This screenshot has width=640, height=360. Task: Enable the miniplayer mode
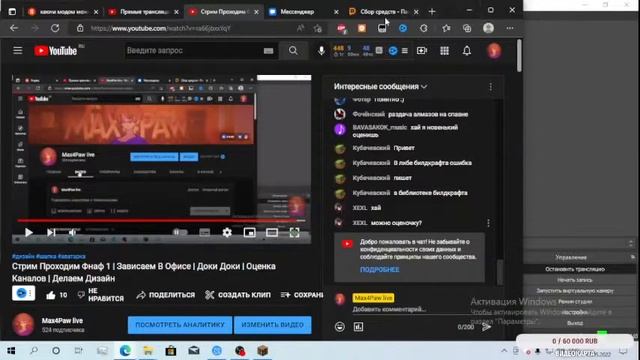click(x=249, y=233)
